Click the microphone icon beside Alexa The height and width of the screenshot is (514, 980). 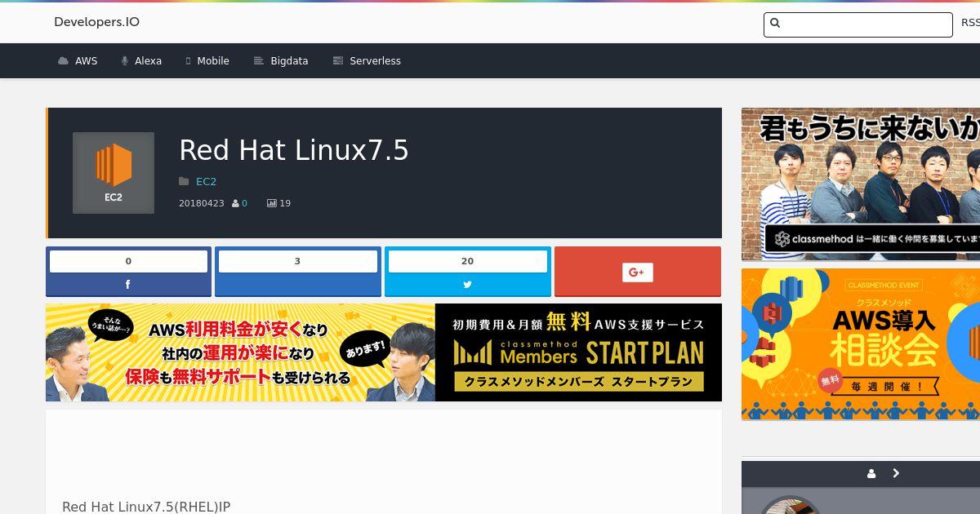point(125,61)
